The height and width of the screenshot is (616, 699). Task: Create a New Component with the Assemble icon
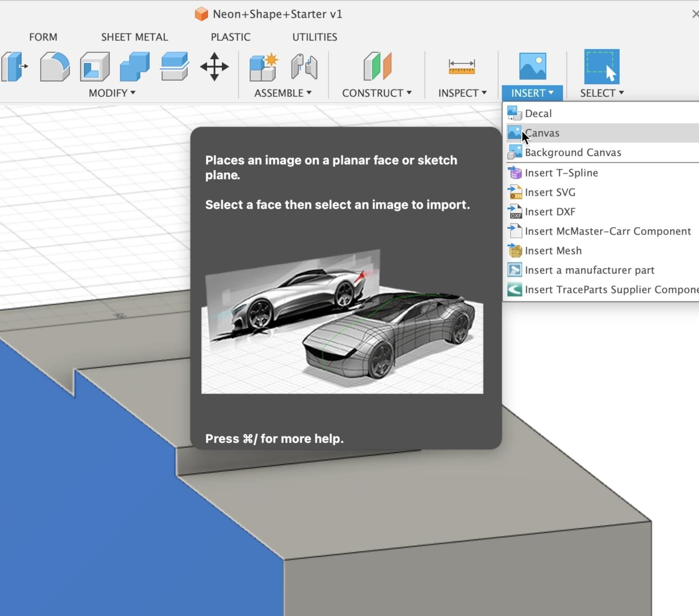pyautogui.click(x=263, y=67)
